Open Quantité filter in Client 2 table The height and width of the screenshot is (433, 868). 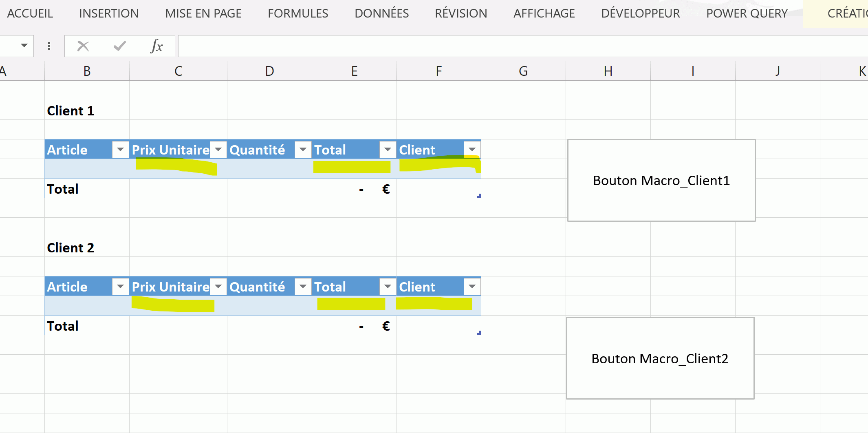tap(303, 287)
